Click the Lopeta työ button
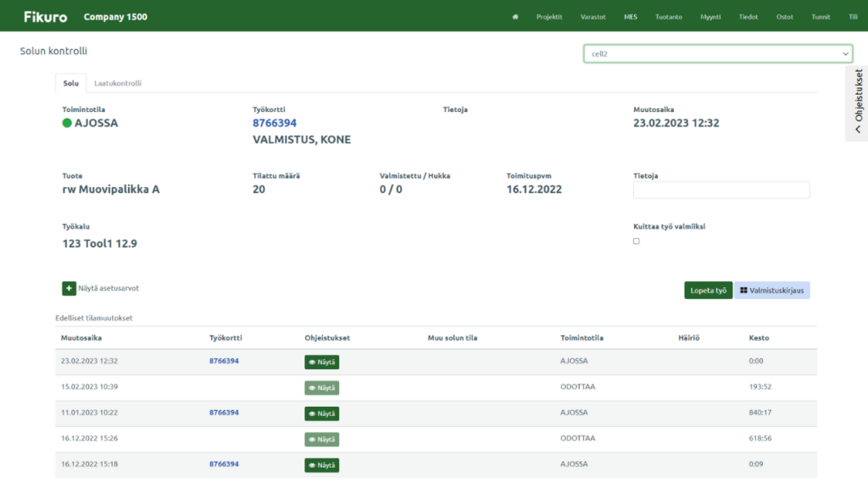The height and width of the screenshot is (488, 868). (x=708, y=291)
